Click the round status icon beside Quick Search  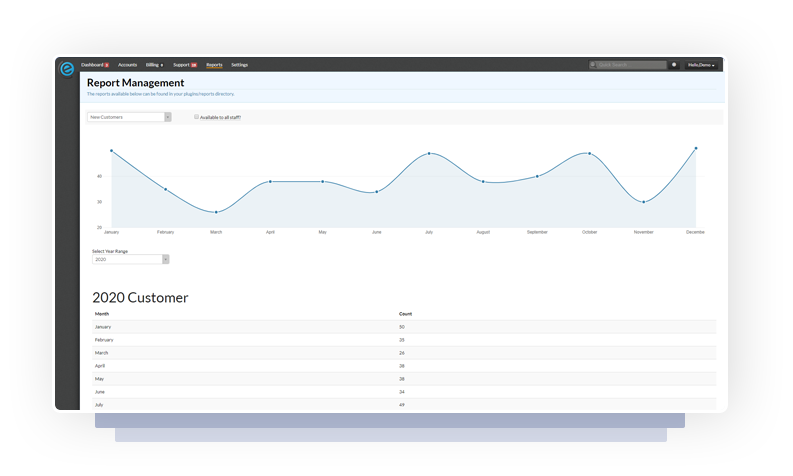pos(674,65)
